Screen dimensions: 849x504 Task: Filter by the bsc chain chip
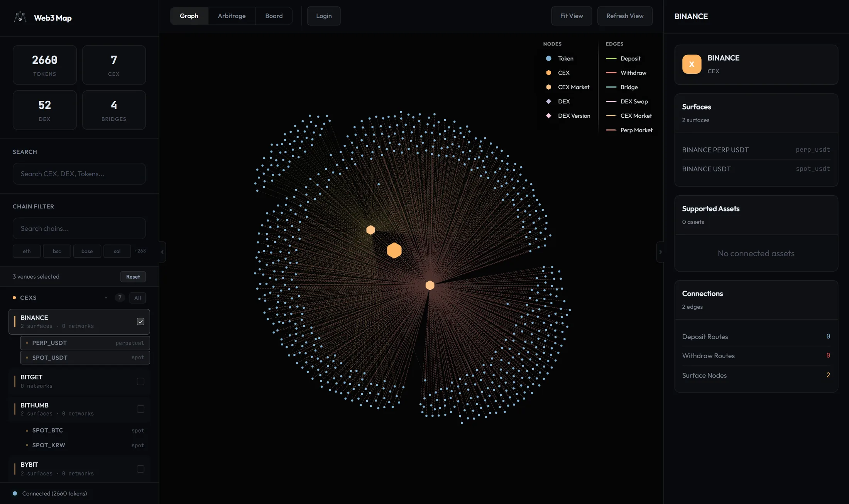(x=57, y=251)
